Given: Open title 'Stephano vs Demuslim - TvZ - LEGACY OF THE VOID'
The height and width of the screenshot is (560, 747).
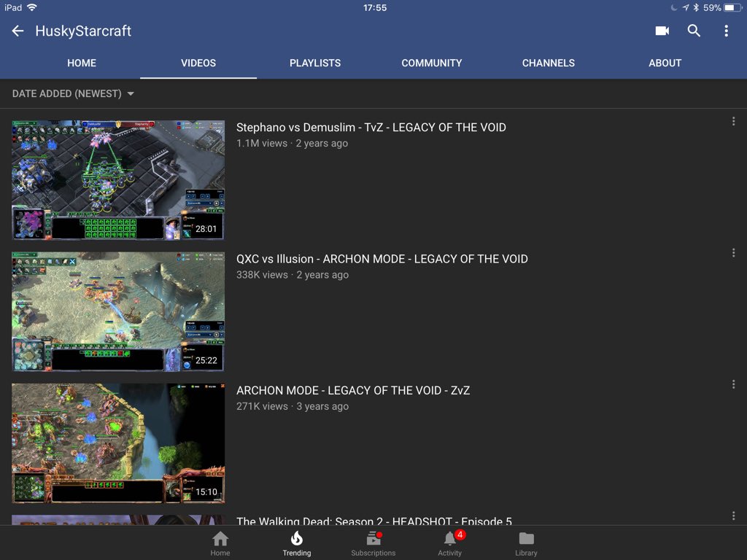Looking at the screenshot, I should coord(371,128).
